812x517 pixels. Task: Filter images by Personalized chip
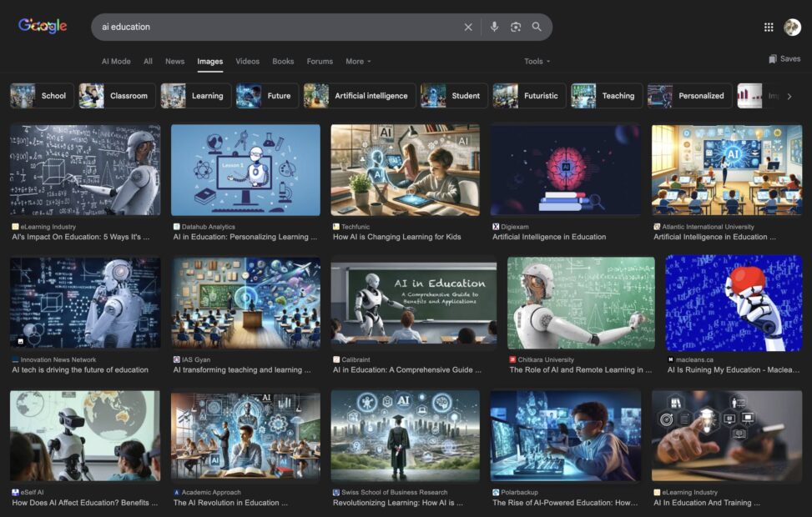point(690,96)
